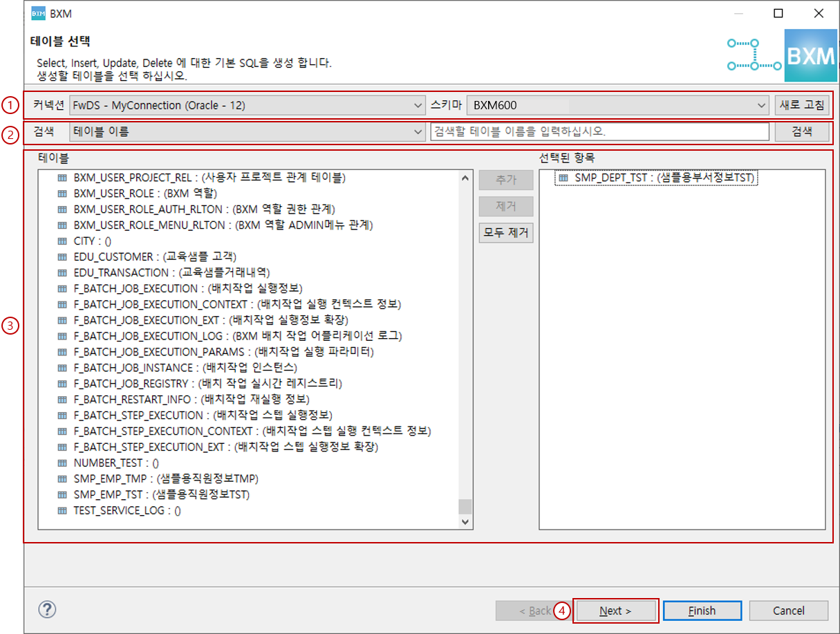Click the table icon beside F_BATCH_JOB_INSTANCE

click(x=63, y=367)
